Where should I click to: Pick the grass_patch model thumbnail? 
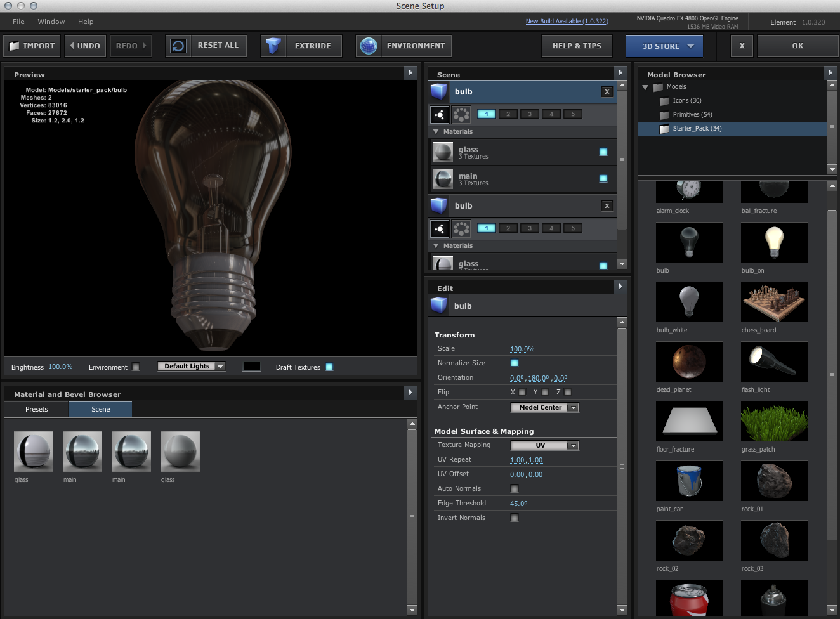click(774, 421)
